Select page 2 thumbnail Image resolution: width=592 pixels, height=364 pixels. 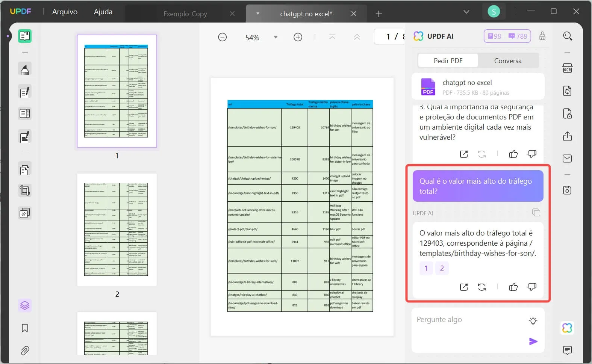coord(117,230)
